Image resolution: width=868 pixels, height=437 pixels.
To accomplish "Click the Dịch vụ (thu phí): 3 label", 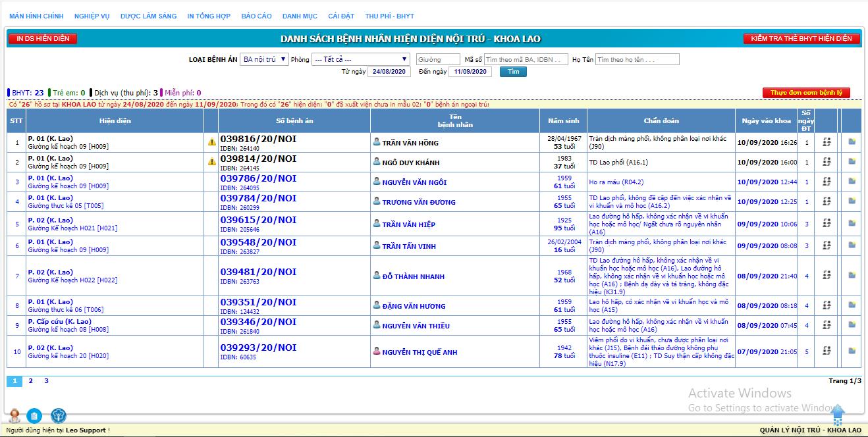I will pyautogui.click(x=124, y=93).
